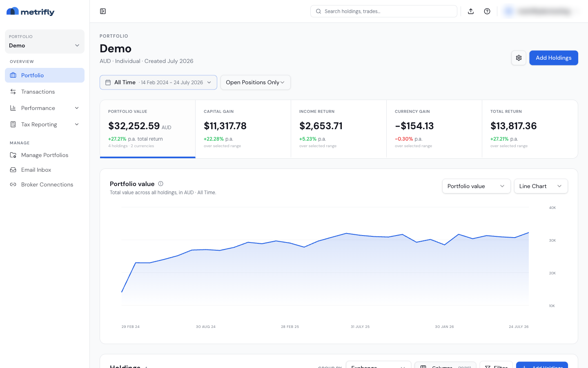Select the Currency Gain summary card
This screenshot has width=588, height=368.
coord(434,129)
